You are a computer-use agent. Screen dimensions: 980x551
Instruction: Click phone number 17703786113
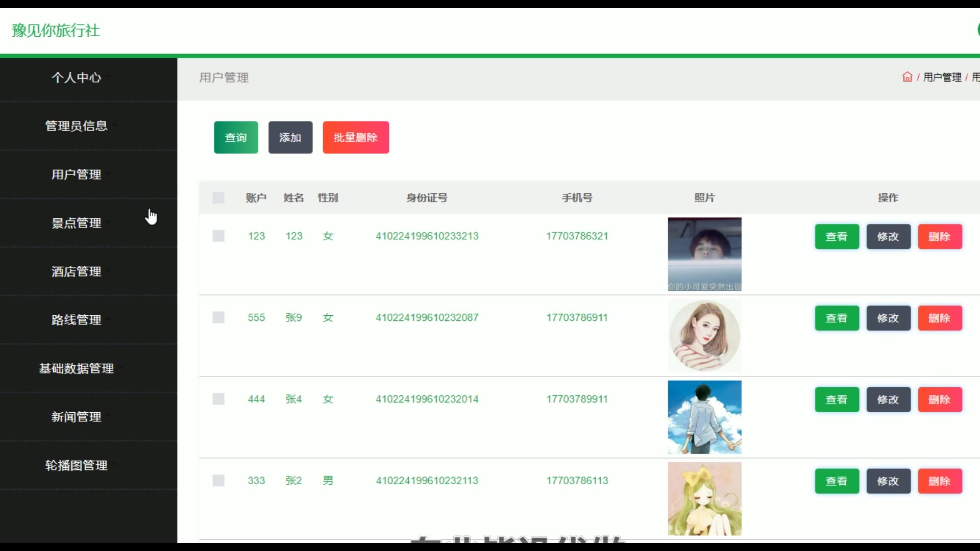577,481
